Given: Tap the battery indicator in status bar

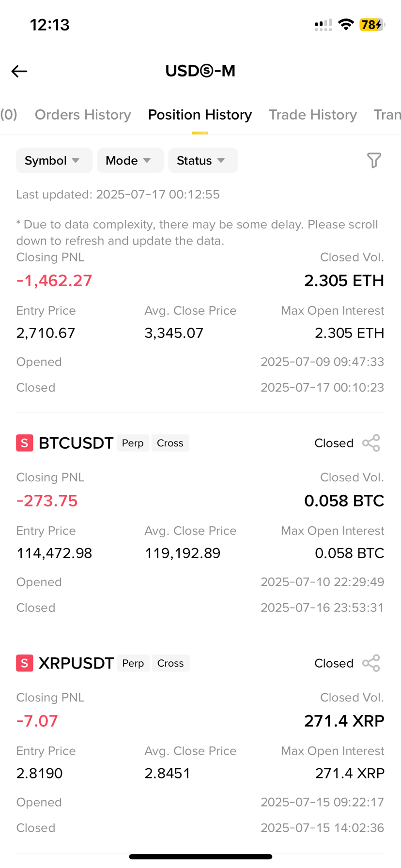Looking at the screenshot, I should point(371,24).
